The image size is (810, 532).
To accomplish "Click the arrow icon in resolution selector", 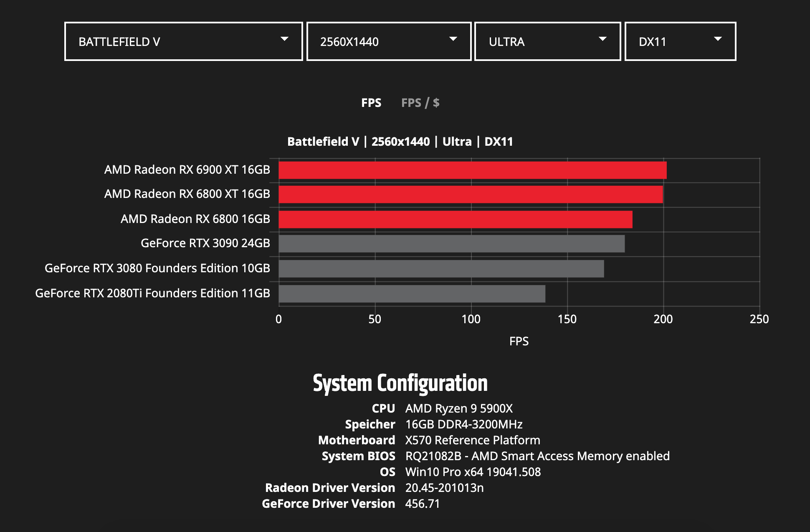I will [453, 39].
